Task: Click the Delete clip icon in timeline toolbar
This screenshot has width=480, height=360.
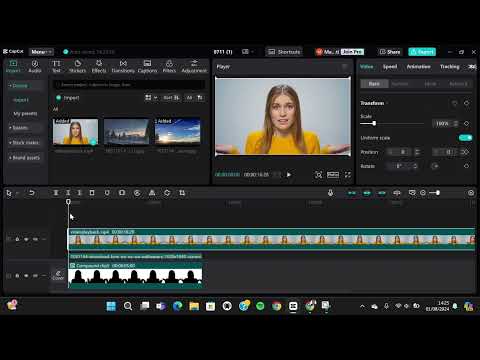Action: [x=92, y=193]
